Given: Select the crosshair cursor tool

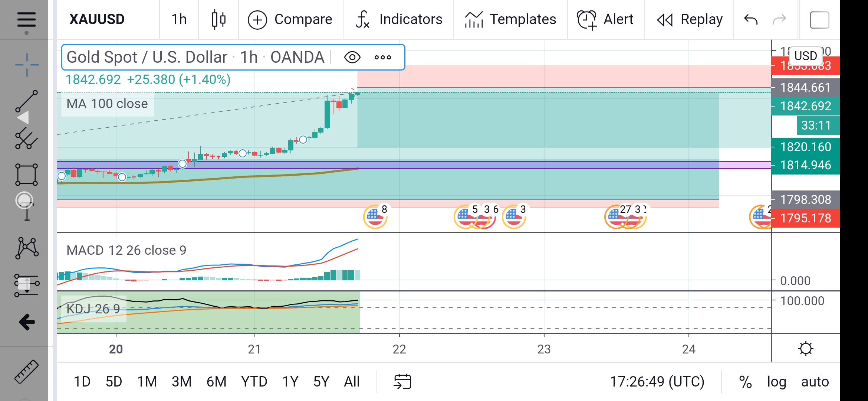Looking at the screenshot, I should pos(27,65).
